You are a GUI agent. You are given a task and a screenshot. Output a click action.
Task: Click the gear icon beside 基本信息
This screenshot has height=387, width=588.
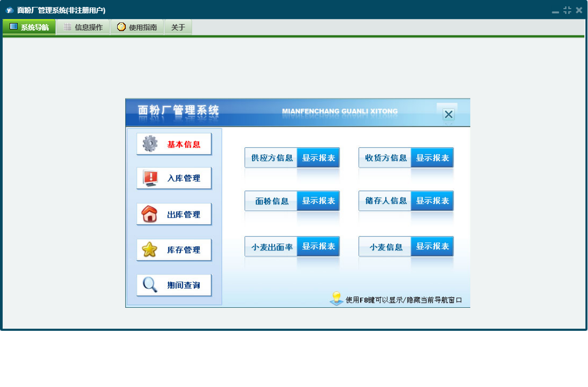[150, 143]
